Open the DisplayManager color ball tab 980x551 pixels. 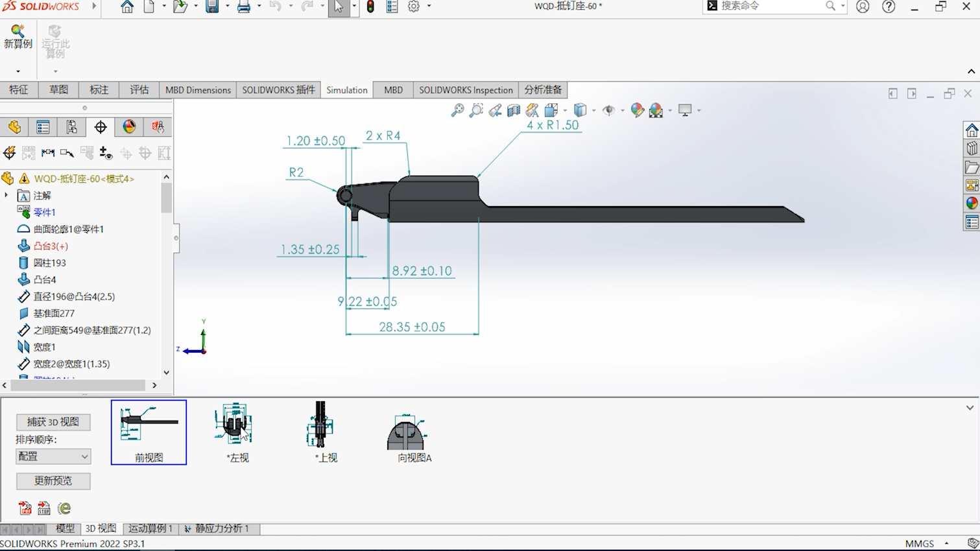pos(129,127)
